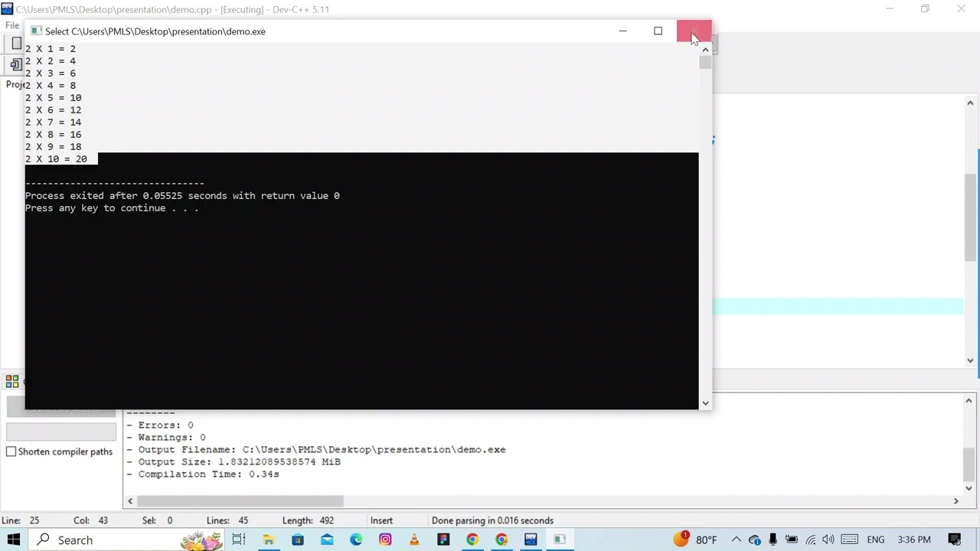
Task: Open the Windows Start menu
Action: [14, 540]
